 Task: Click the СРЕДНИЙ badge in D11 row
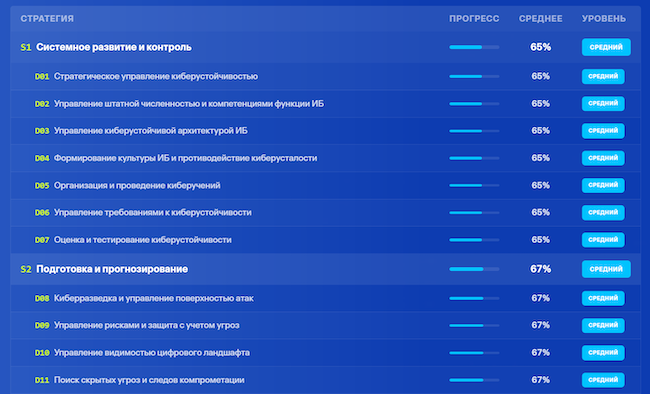click(603, 380)
